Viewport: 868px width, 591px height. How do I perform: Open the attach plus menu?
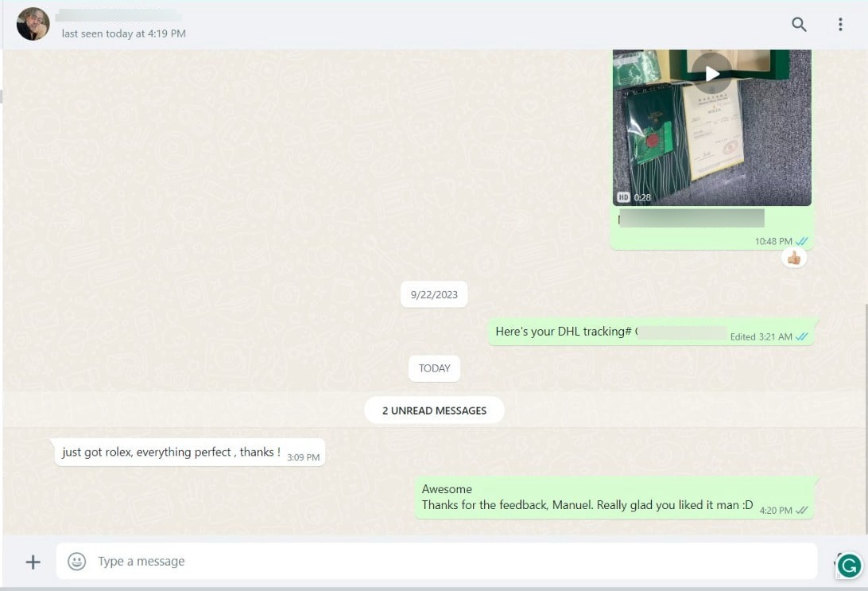pos(33,562)
